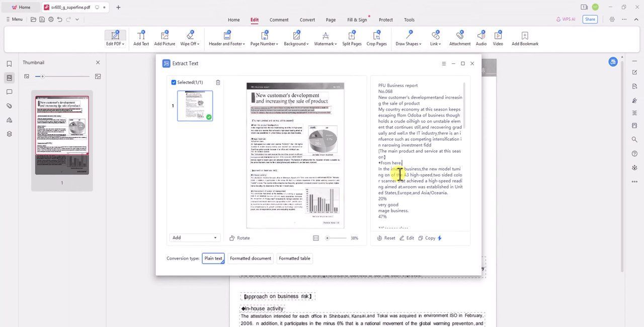Viewport: 644px width, 327px height.
Task: Open the Page Number dropdown
Action: (264, 38)
